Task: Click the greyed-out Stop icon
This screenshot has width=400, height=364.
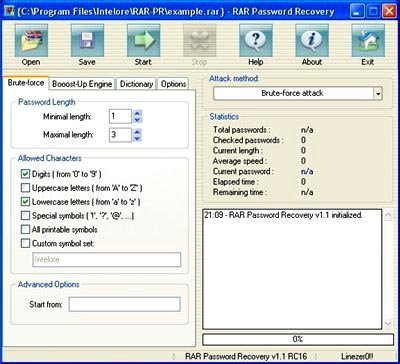Action: point(199,40)
